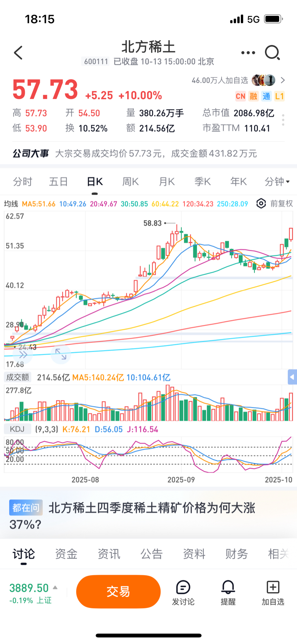Image resolution: width=297 pixels, height=644 pixels.
Task: Tap the 均线 moving average label
Action: pos(11,204)
